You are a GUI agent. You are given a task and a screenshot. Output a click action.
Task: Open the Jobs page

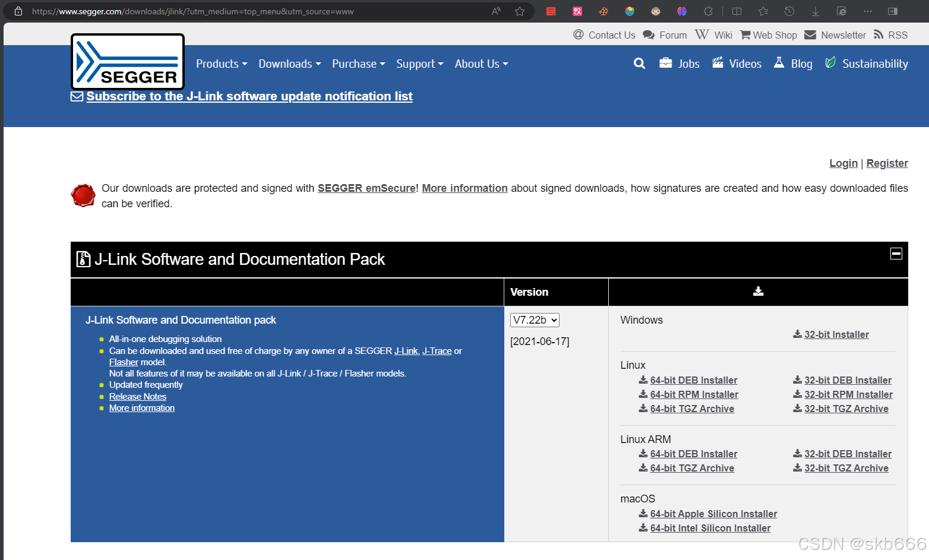point(680,64)
